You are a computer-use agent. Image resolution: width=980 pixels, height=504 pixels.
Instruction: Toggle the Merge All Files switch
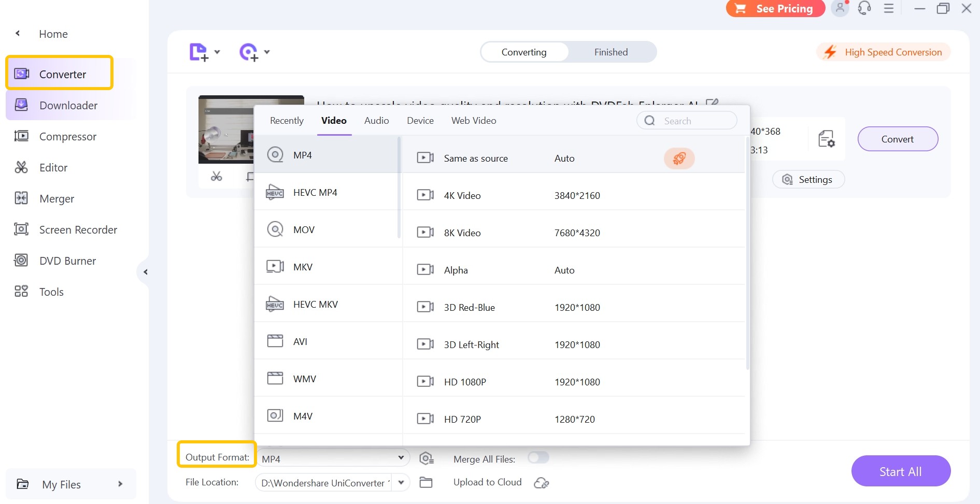point(538,458)
